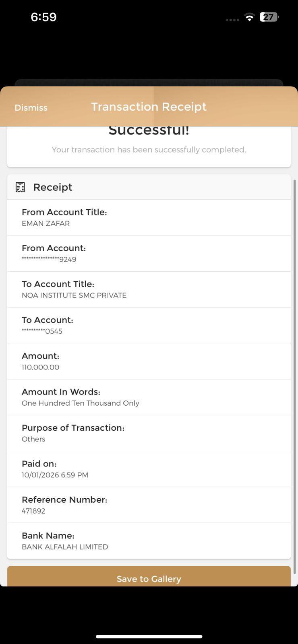Screen dimensions: 298x644
Task: Select the From Account Title row
Action: pyautogui.click(x=149, y=217)
